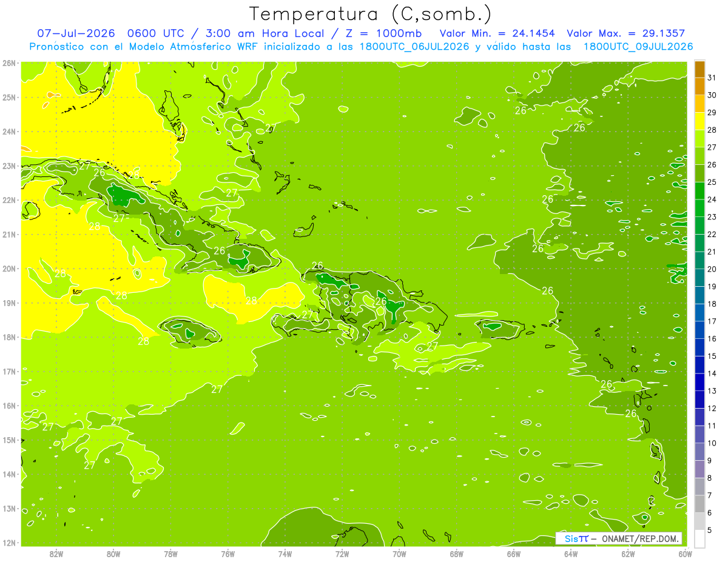
Task: Click the "72W" longitude axis label
Action: point(342,553)
